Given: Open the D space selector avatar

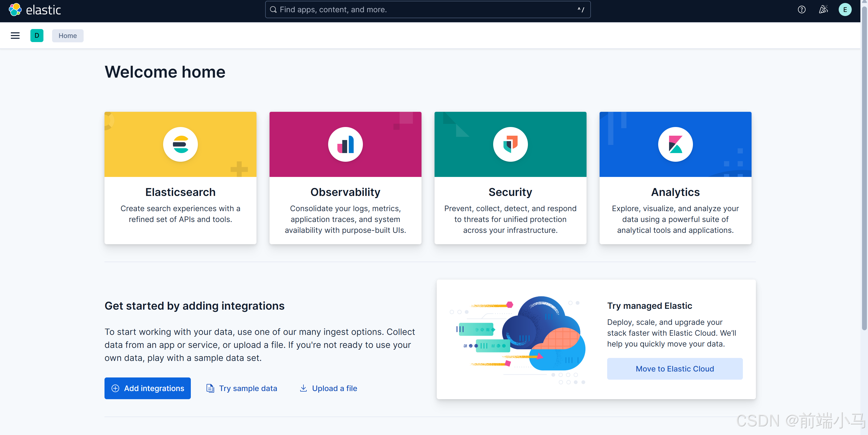Looking at the screenshot, I should 37,36.
